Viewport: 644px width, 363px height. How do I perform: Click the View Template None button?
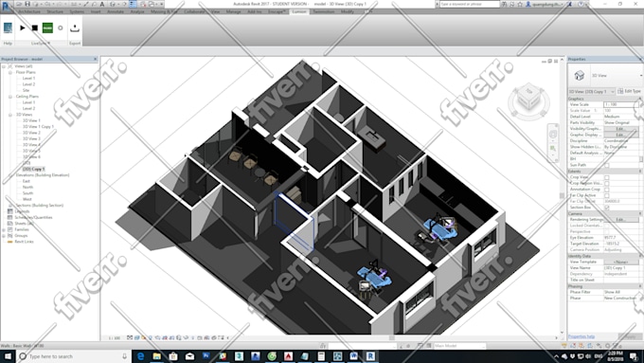(x=621, y=262)
